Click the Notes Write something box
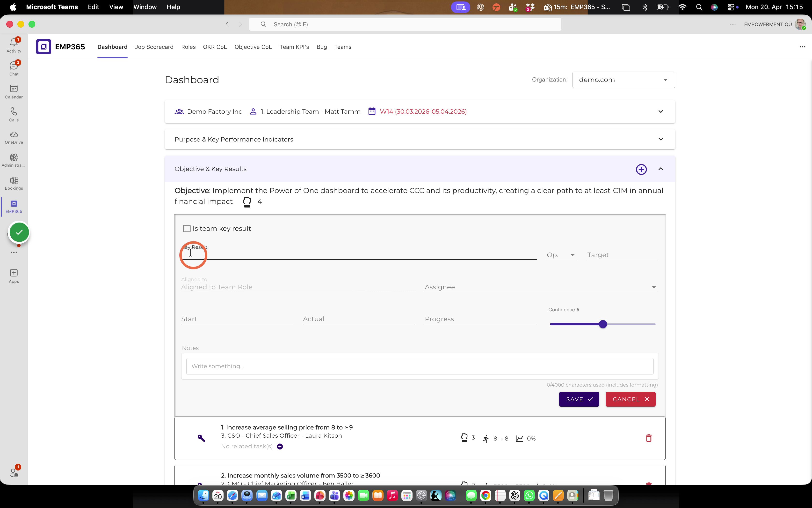Image resolution: width=812 pixels, height=508 pixels. point(420,366)
